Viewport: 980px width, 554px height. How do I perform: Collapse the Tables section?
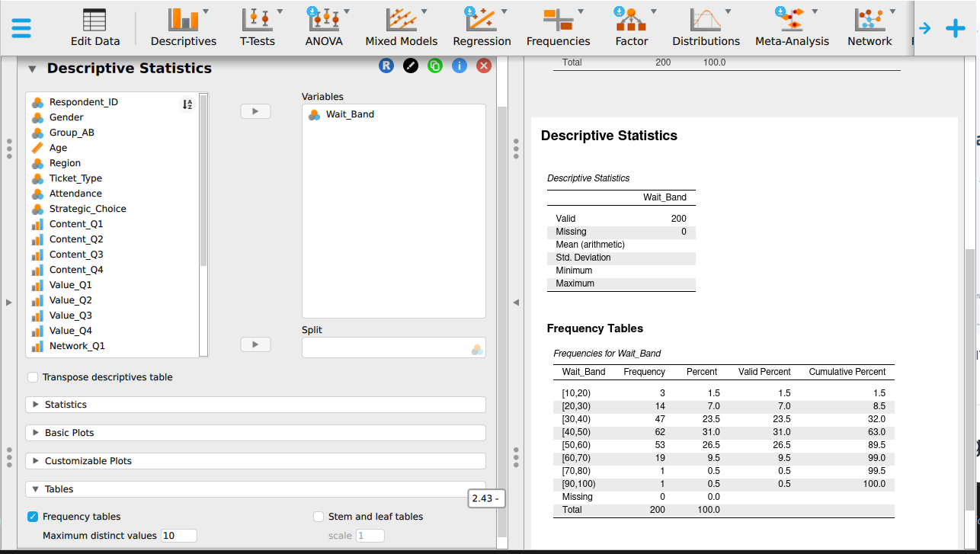(256, 489)
